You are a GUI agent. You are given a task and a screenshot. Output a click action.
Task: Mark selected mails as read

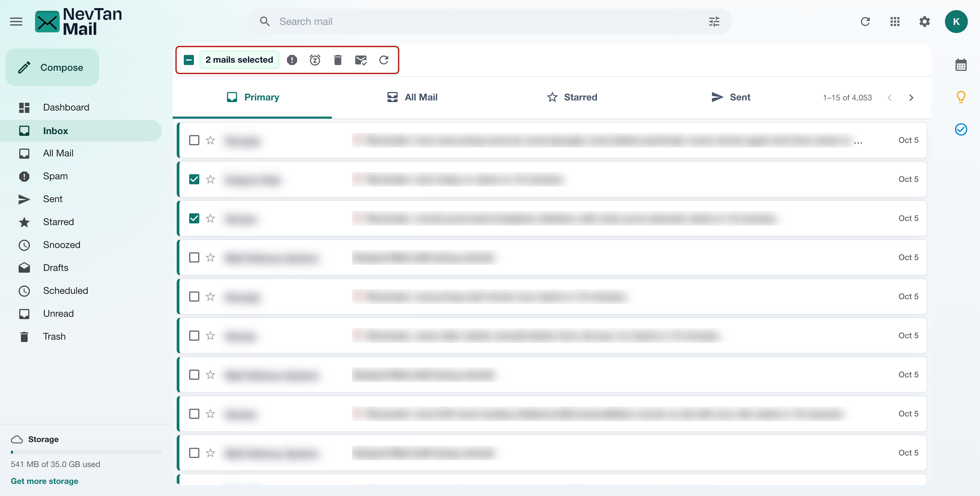coord(361,60)
